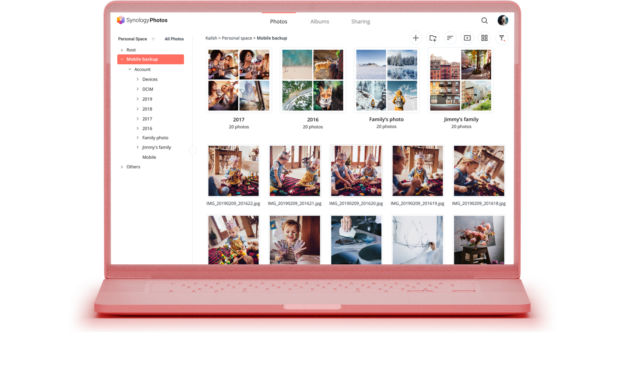Open the hand drawing on canvas photo
Screen dimensions: 627x376
pos(417,240)
